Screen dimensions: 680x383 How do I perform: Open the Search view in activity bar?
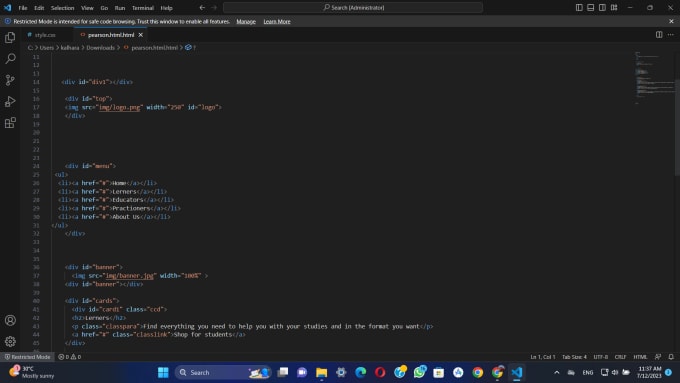coord(10,59)
